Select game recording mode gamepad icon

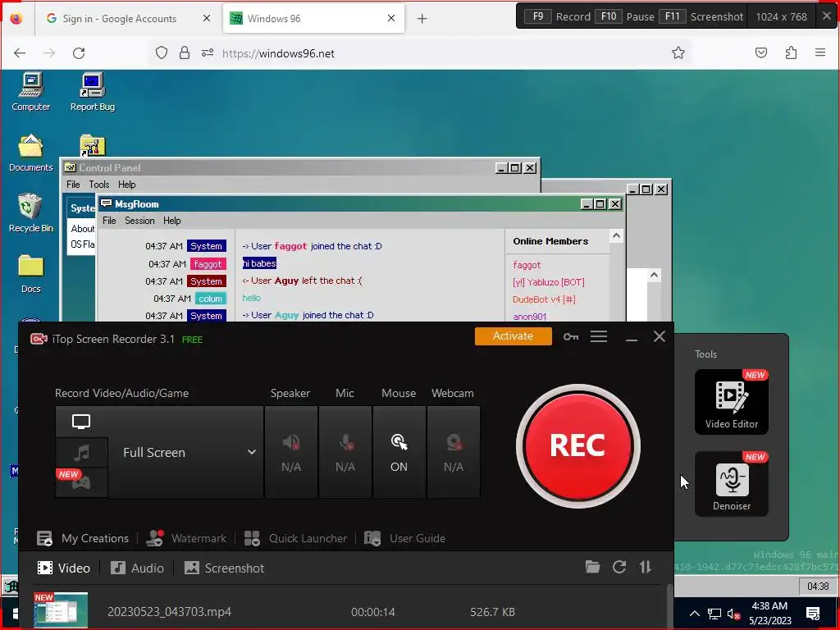click(x=81, y=482)
